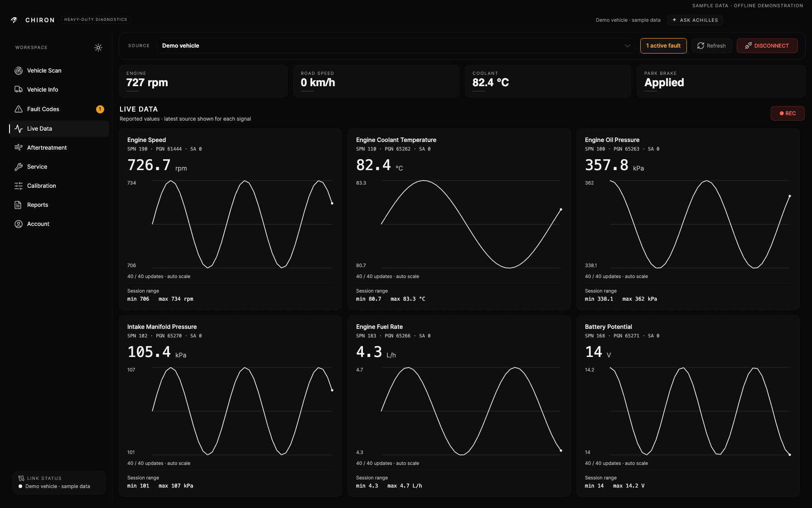Refresh the vehicle data
812x508 pixels.
tap(711, 46)
